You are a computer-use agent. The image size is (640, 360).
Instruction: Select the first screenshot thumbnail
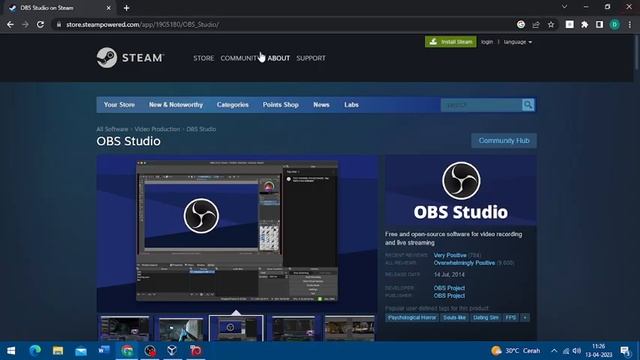pos(125,328)
